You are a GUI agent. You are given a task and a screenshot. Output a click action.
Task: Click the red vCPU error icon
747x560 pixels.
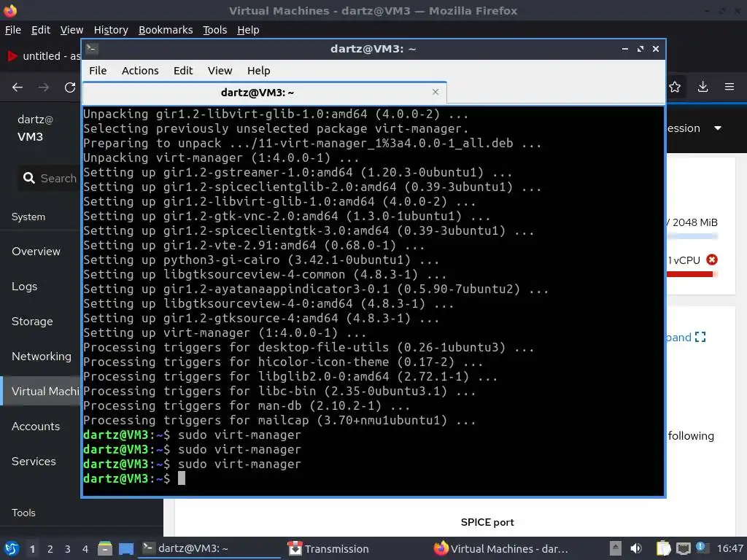tap(712, 260)
